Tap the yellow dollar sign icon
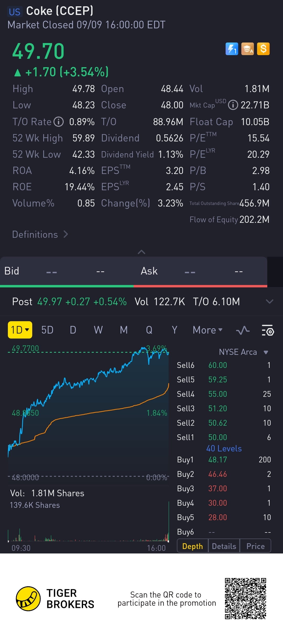 tap(263, 49)
